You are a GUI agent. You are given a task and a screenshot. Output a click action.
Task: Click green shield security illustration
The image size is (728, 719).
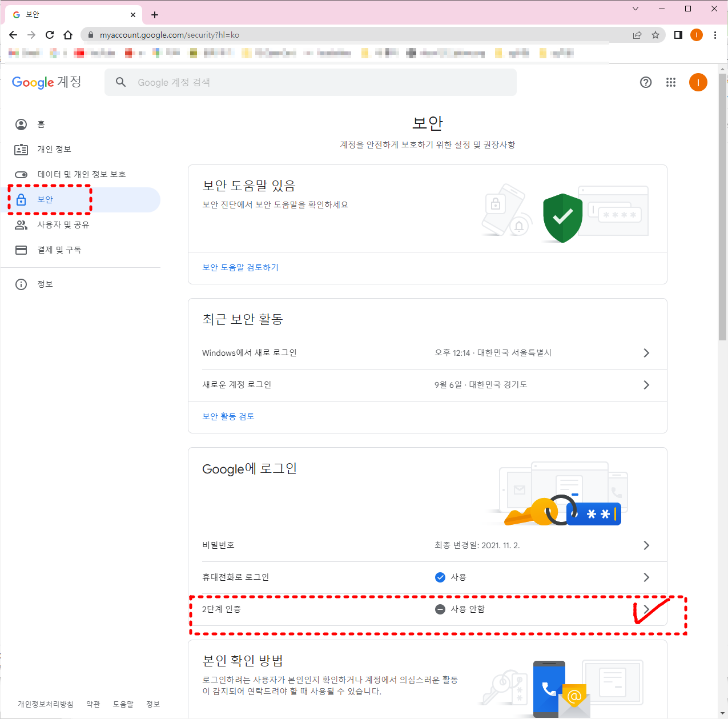point(562,218)
